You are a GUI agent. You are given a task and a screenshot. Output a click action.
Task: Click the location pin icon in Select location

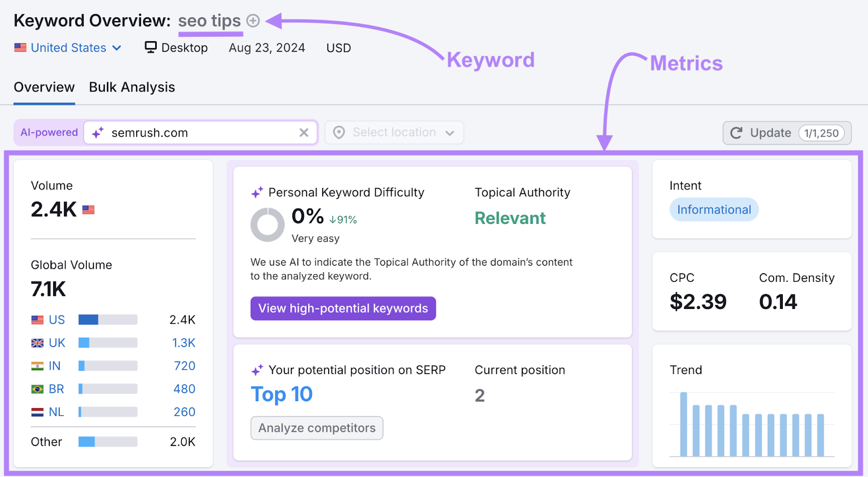(x=339, y=132)
